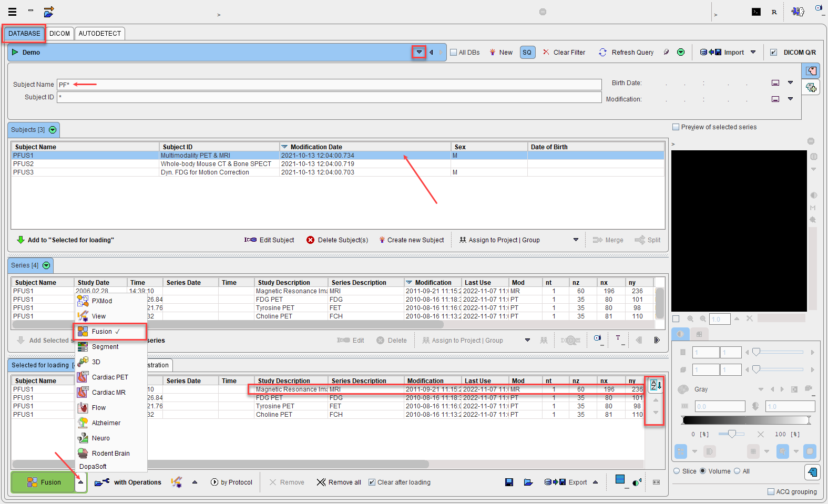Open the hamburger main menu
828x504 pixels.
pyautogui.click(x=12, y=12)
